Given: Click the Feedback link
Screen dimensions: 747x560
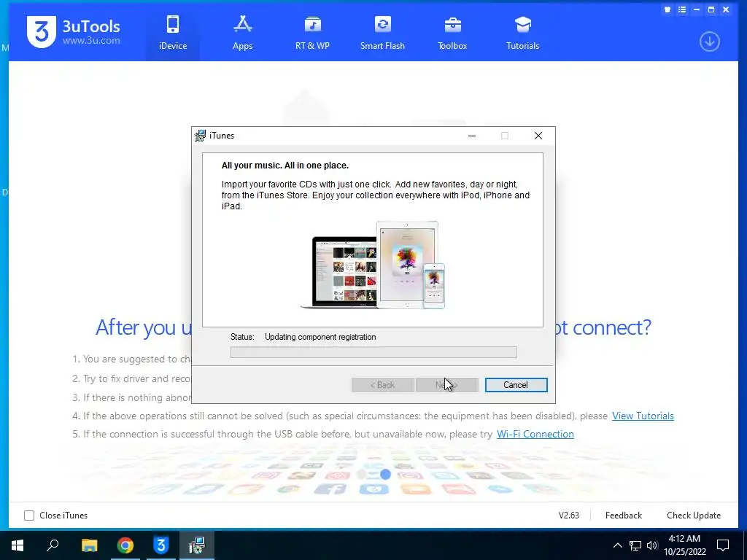Looking at the screenshot, I should click(x=623, y=516).
